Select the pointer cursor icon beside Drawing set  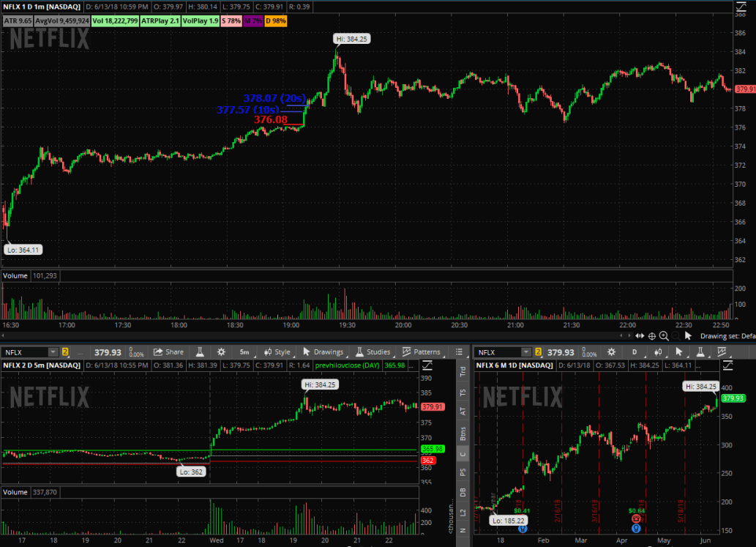687,336
